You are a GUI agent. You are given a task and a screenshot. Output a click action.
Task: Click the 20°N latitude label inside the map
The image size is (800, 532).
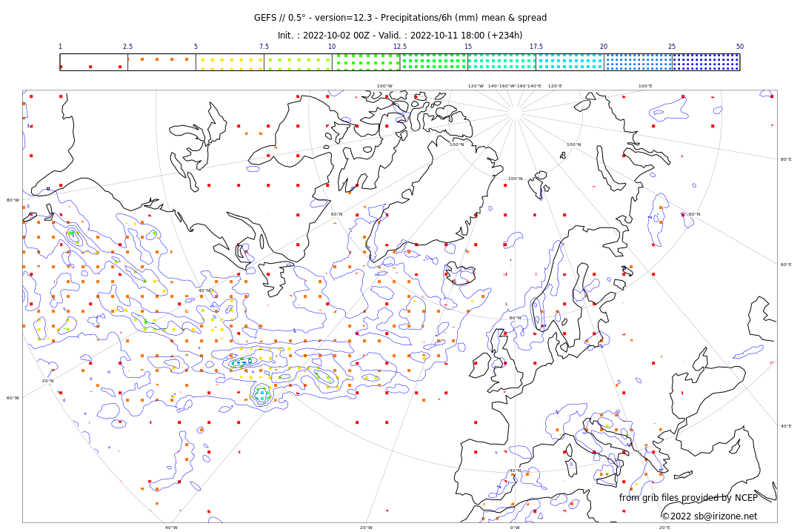pos(47,381)
